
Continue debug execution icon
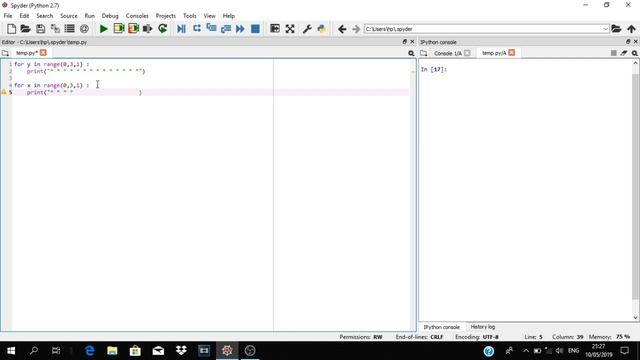click(240, 29)
